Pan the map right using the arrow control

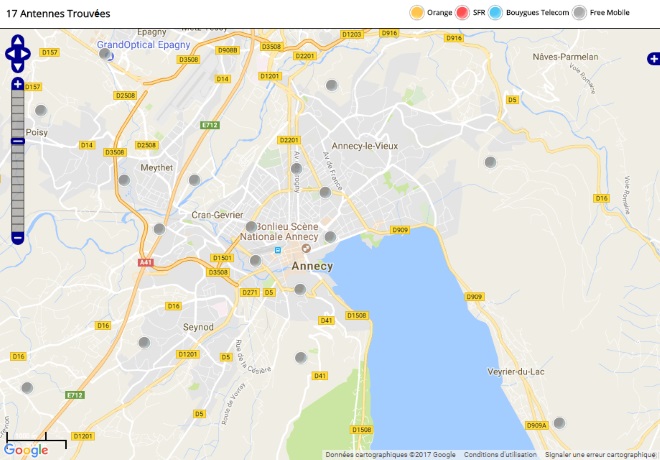point(25,54)
